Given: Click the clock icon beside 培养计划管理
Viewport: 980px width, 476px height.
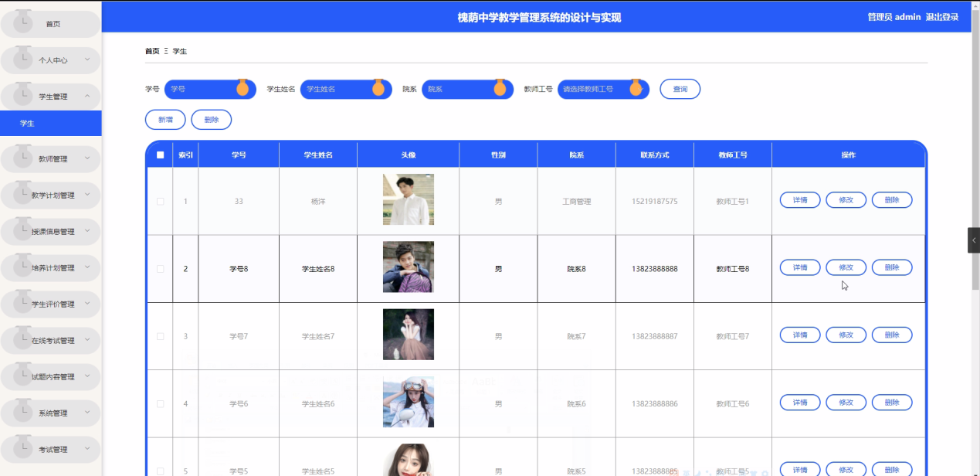Looking at the screenshot, I should (23, 264).
